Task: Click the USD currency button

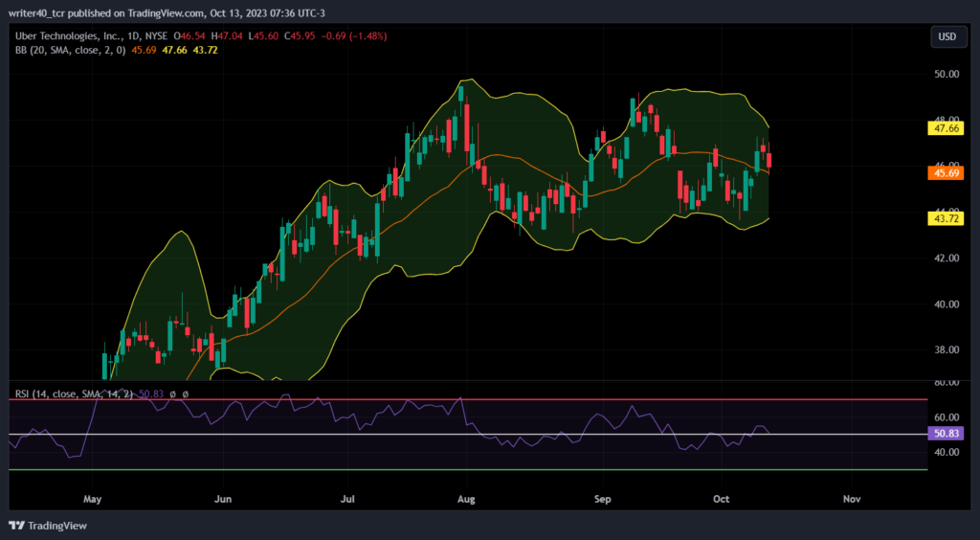Action: [947, 37]
